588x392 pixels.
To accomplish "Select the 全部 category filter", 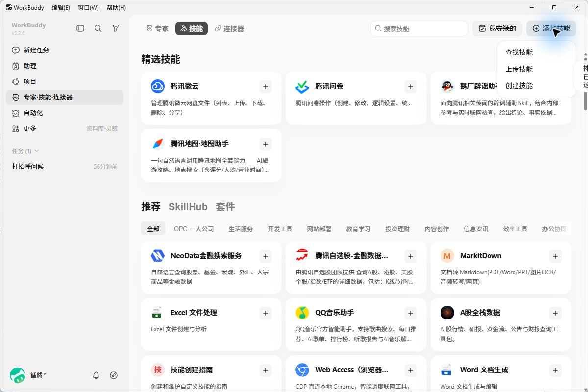I will click(153, 229).
